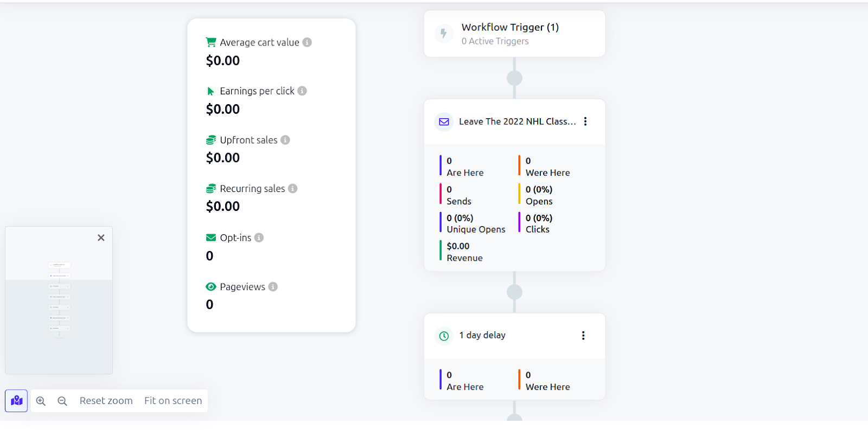
Task: Click the Average cart value label
Action: [259, 42]
